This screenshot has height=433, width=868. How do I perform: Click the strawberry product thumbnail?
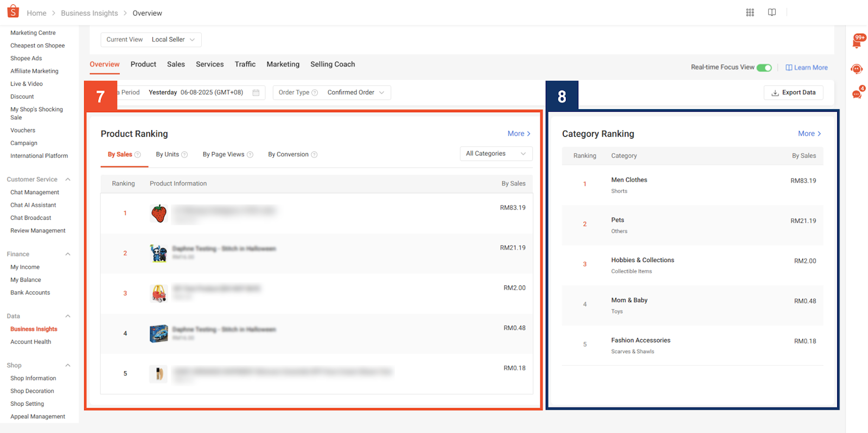coord(159,214)
